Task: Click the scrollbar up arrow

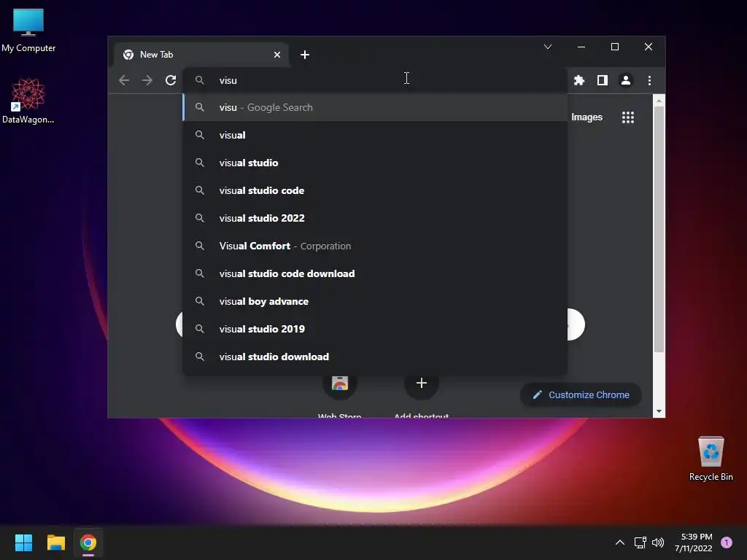Action: coord(659,101)
